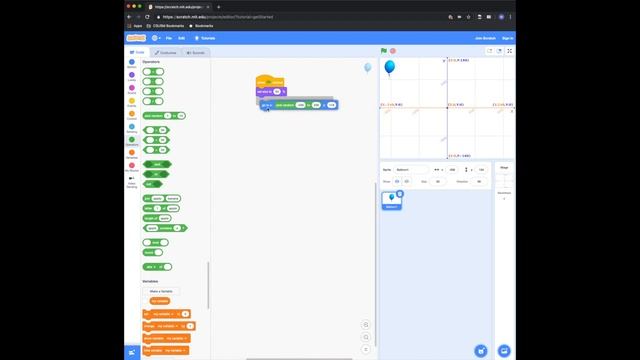Click the block palette vertical scrollbar
The height and width of the screenshot is (360, 640).
coord(209,285)
